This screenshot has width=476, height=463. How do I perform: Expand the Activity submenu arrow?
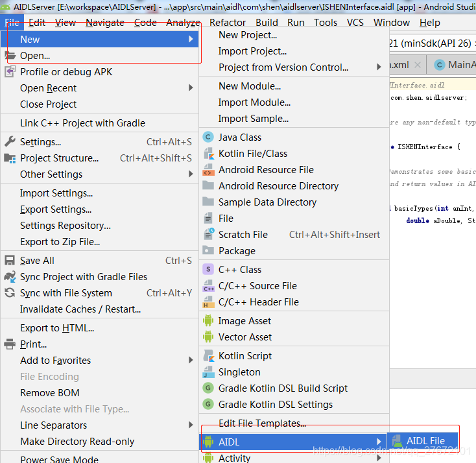[379, 458]
